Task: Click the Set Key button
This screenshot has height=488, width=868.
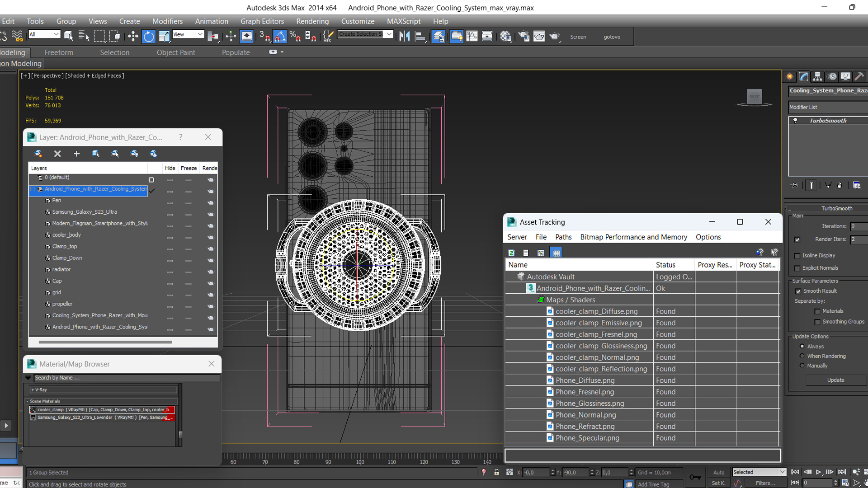Action: click(719, 483)
